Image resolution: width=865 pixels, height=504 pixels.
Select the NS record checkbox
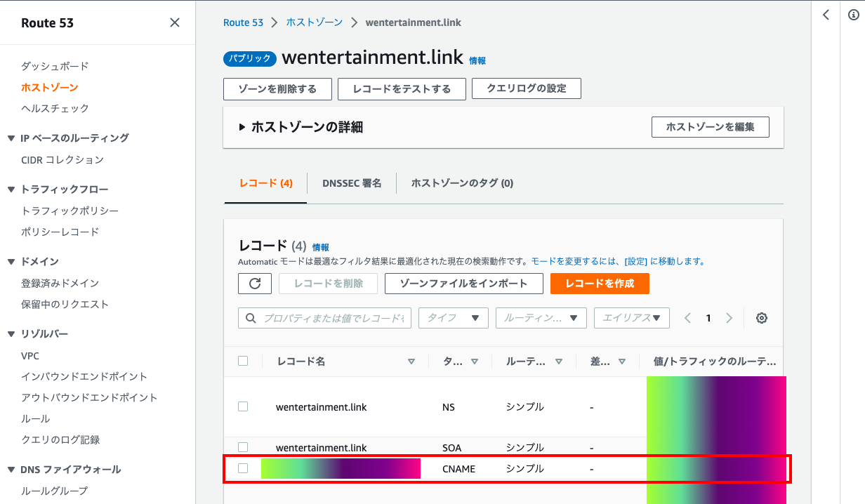[243, 406]
